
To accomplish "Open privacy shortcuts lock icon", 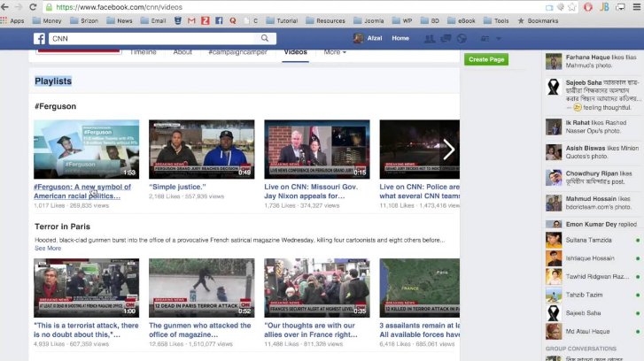I will pos(485,39).
